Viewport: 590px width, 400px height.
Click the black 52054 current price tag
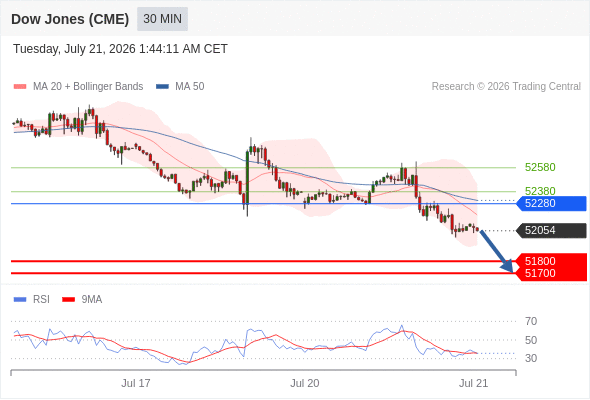pyautogui.click(x=551, y=231)
